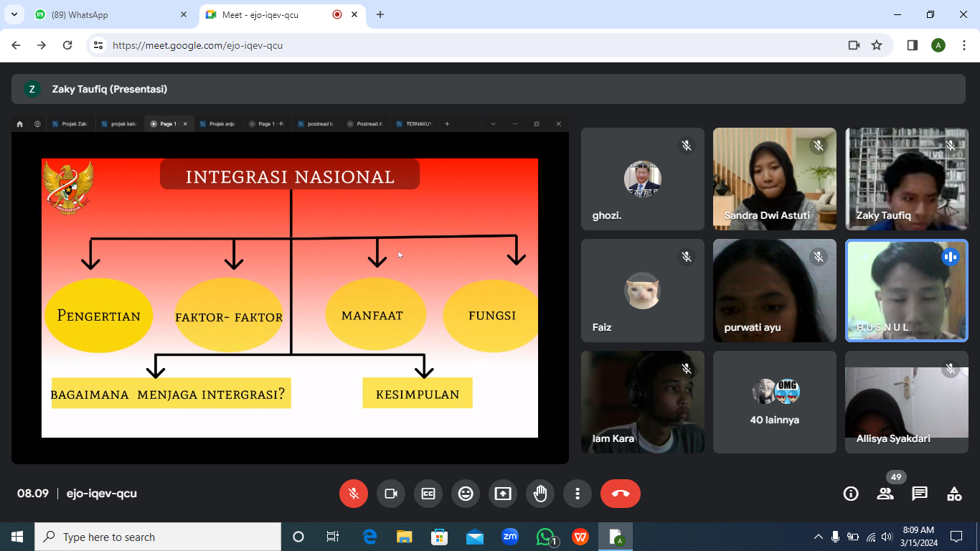Image resolution: width=980 pixels, height=551 pixels.
Task: Bookmark this page with the star
Action: point(877,45)
